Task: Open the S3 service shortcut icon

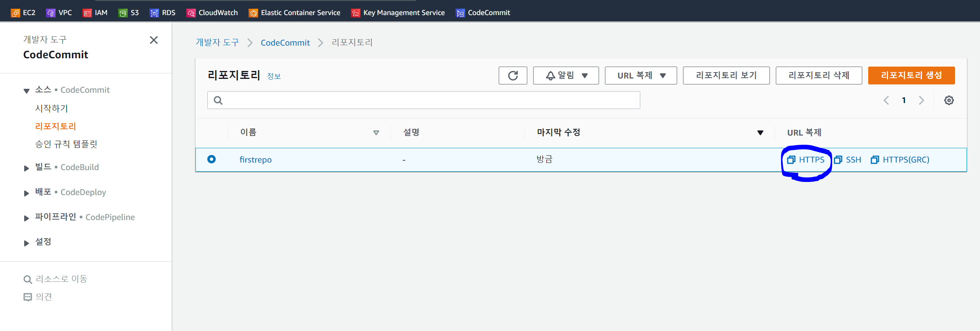Action: (123, 13)
